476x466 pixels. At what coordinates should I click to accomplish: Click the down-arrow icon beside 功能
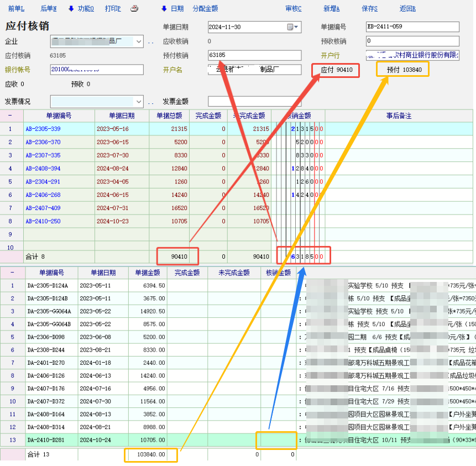(x=71, y=9)
